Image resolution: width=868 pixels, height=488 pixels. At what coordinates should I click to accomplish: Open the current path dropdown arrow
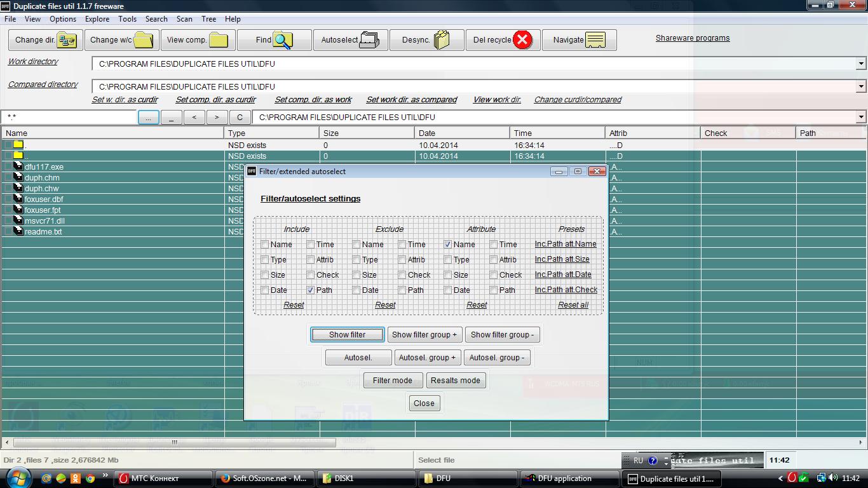861,117
